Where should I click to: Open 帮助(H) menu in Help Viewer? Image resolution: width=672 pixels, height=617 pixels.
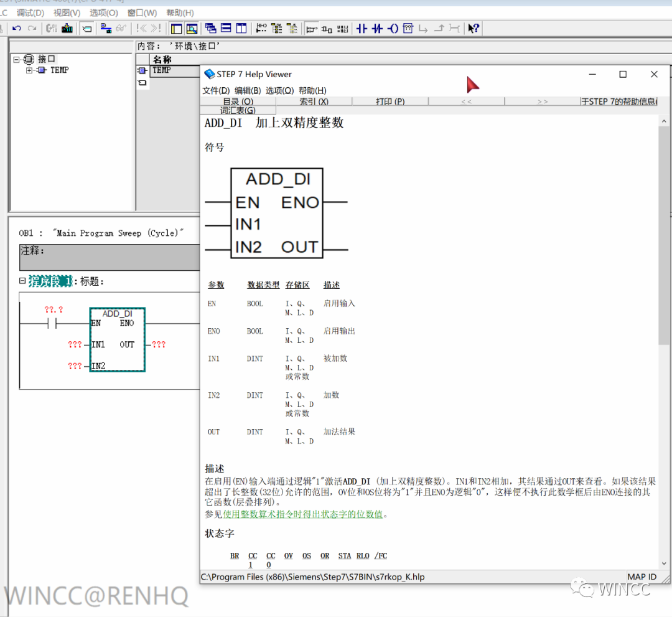(x=312, y=90)
